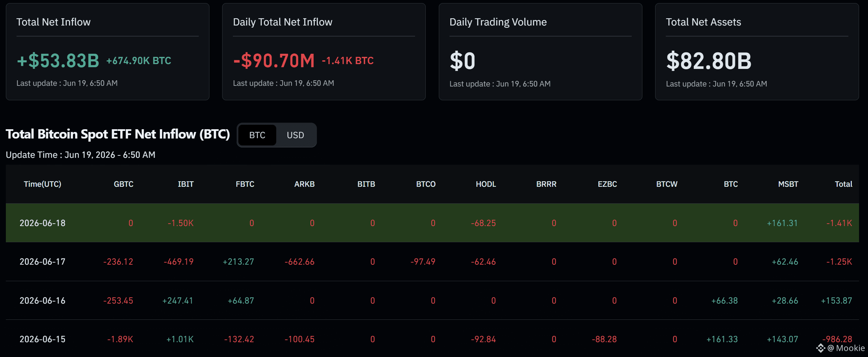The image size is (868, 357).
Task: Click the Binance logo watermark icon
Action: pos(820,348)
